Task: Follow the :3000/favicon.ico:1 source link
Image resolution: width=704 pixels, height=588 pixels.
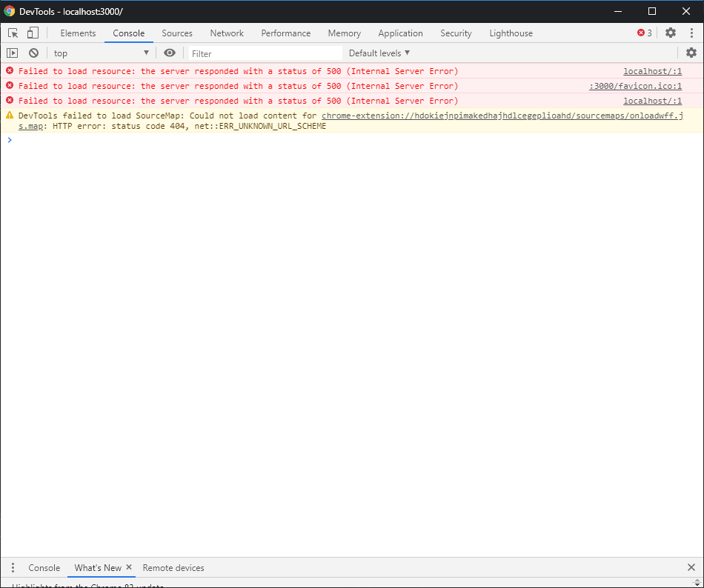Action: tap(635, 86)
